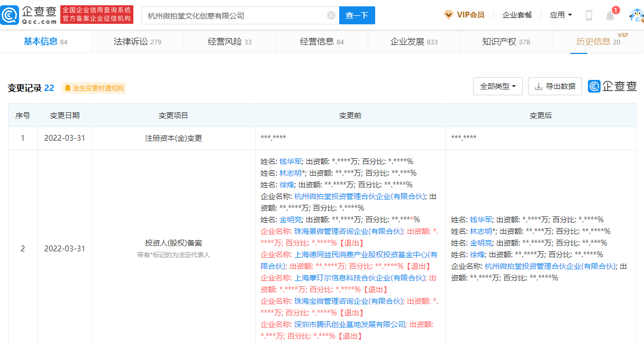Screen dimensions: 644x345
Task: Open the 全部类型 filter dropdown
Action: pos(497,86)
